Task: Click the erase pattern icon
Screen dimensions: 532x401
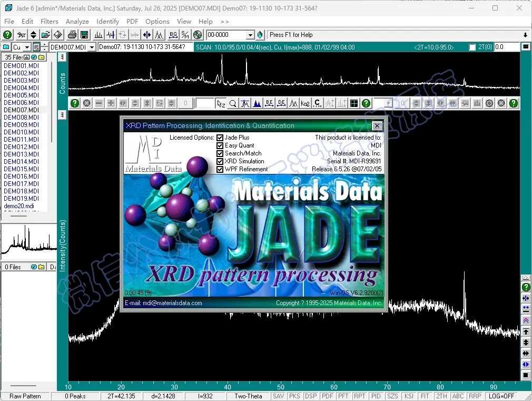Action: (58, 35)
